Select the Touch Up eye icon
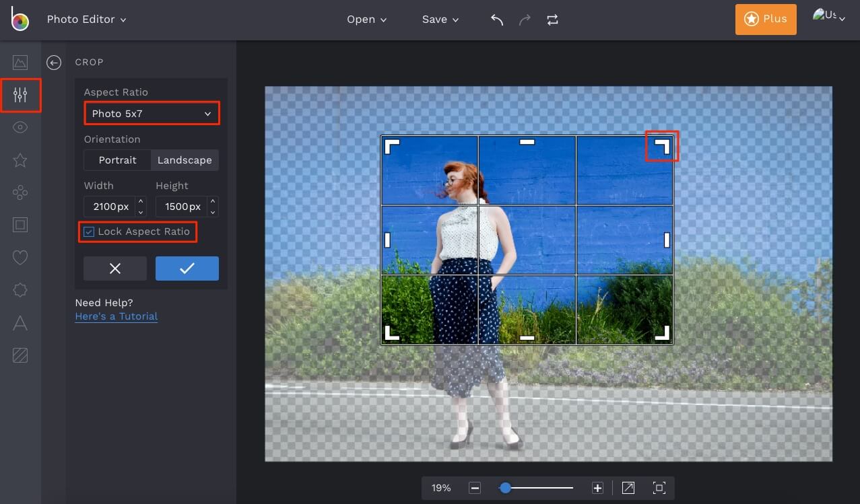The height and width of the screenshot is (504, 860). pos(20,127)
